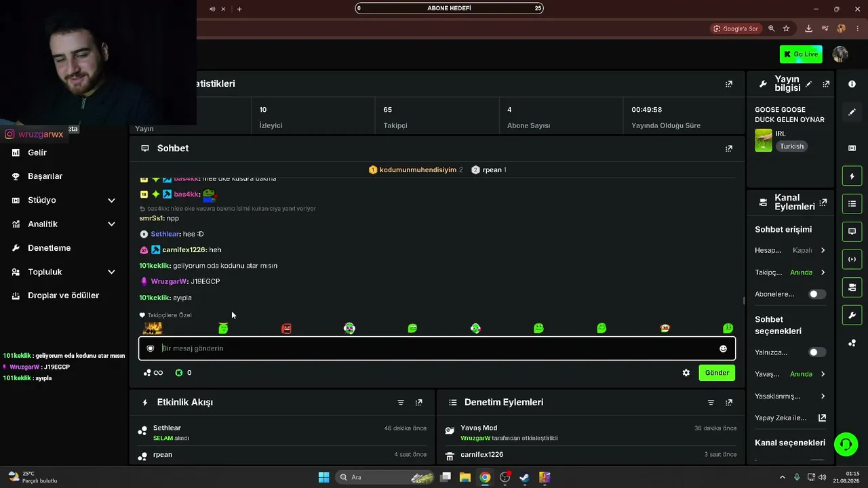Toggle the activity feed lightning rail icon
The image size is (868, 488).
[x=852, y=176]
